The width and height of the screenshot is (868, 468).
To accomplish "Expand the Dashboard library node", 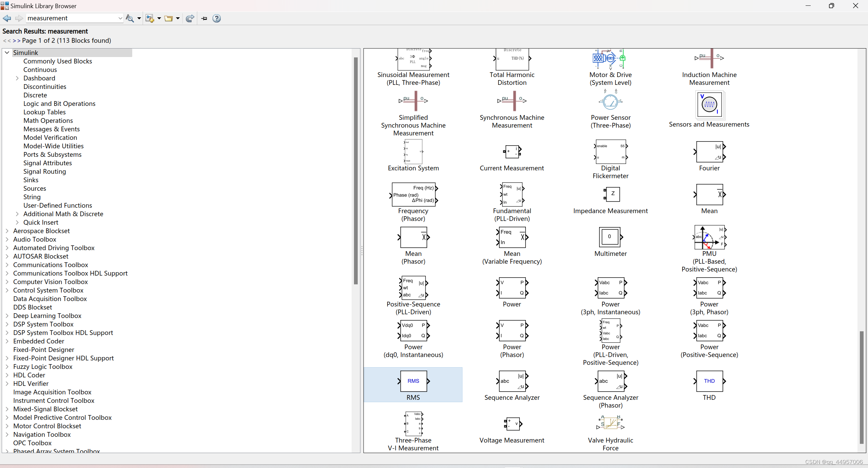I will point(17,78).
